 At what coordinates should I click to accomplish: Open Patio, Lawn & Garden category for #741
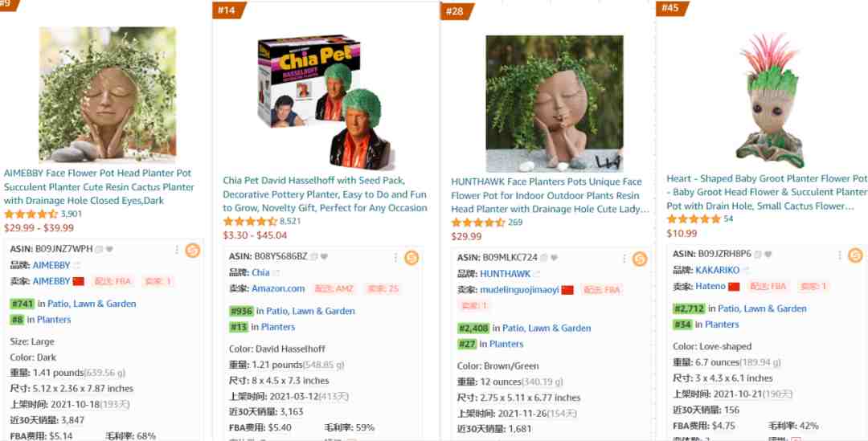click(x=92, y=304)
